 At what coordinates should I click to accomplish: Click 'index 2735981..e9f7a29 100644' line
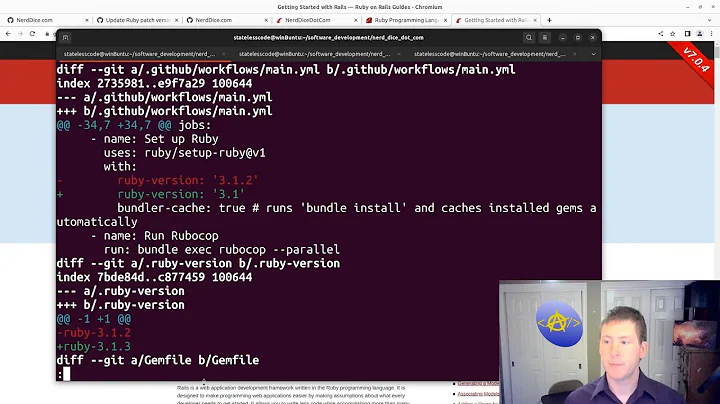pyautogui.click(x=154, y=84)
